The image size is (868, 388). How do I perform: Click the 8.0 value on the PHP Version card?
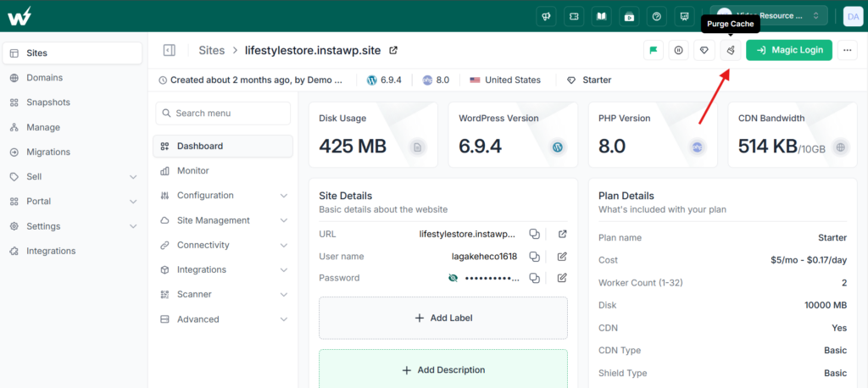point(612,147)
